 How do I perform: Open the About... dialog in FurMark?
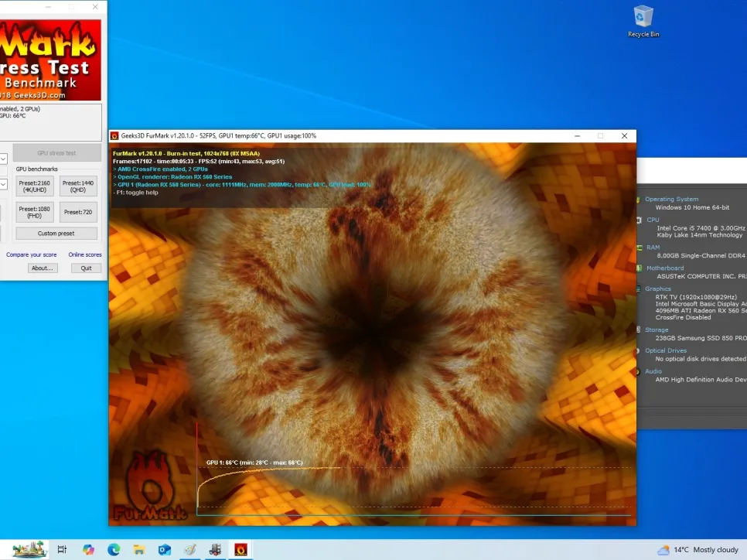point(43,268)
